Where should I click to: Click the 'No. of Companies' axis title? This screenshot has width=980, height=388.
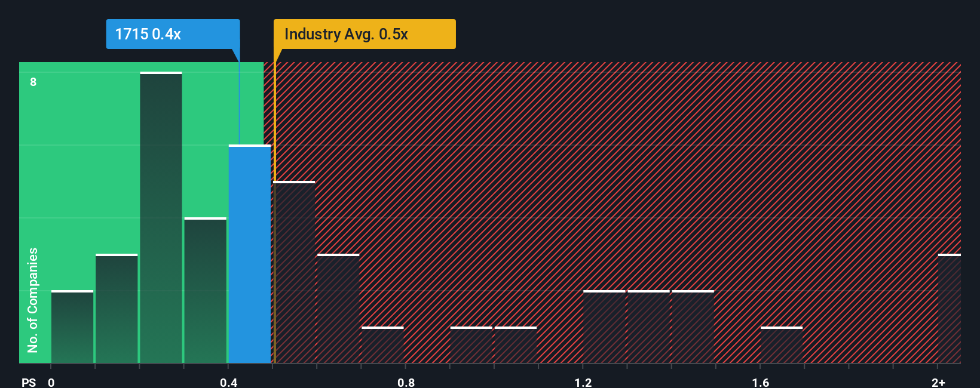tap(33, 300)
